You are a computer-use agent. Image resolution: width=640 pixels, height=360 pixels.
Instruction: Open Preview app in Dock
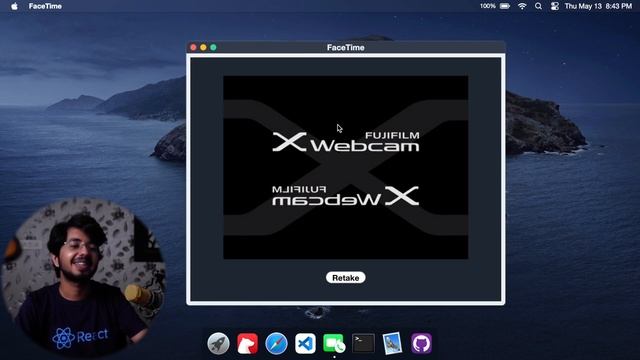[x=392, y=343]
